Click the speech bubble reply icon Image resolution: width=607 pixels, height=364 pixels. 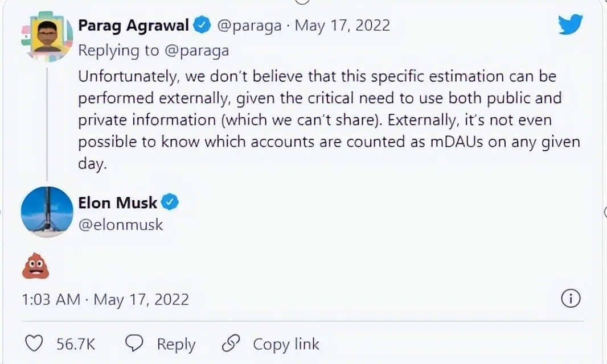[x=134, y=344]
